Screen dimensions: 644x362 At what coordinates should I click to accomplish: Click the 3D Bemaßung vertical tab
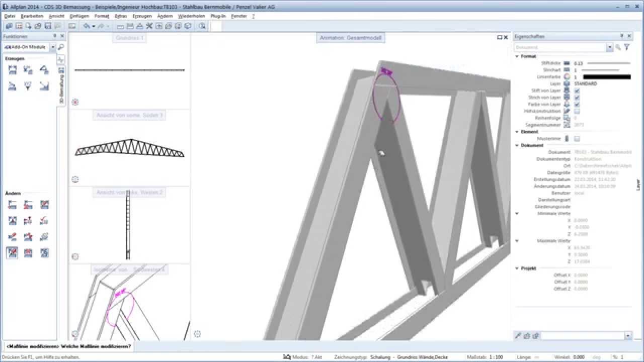tap(61, 85)
